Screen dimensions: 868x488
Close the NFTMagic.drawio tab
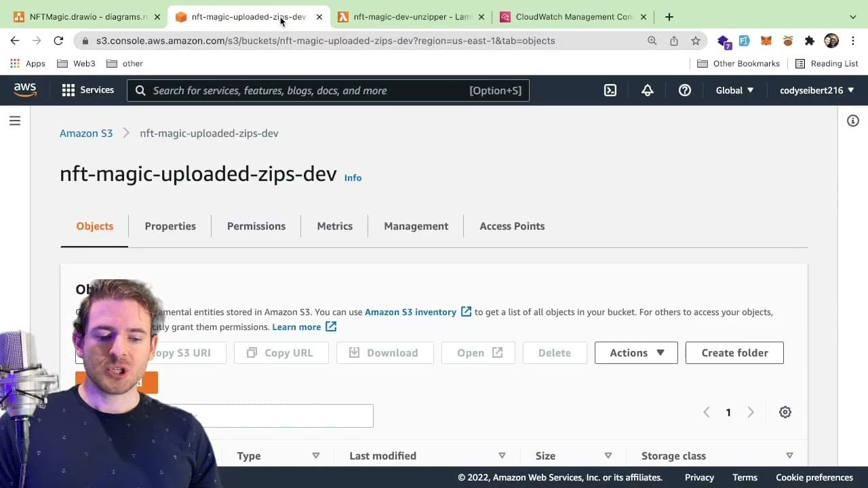click(x=157, y=17)
